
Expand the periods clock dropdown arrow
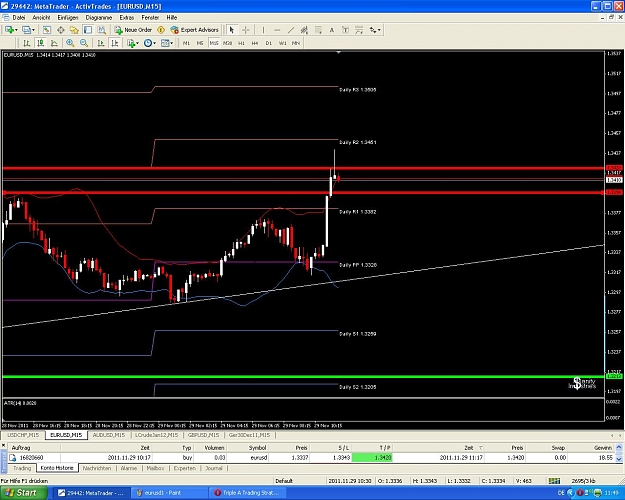point(155,43)
